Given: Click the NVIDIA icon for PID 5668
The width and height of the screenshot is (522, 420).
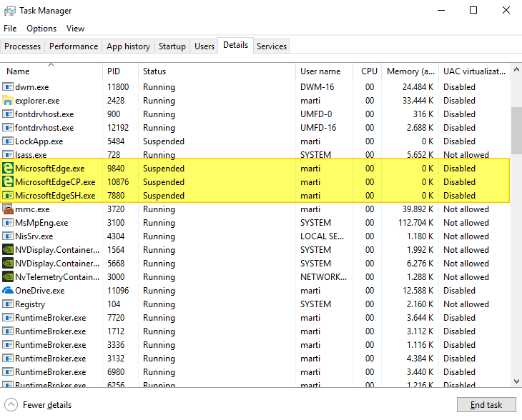Looking at the screenshot, I should (x=7, y=264).
